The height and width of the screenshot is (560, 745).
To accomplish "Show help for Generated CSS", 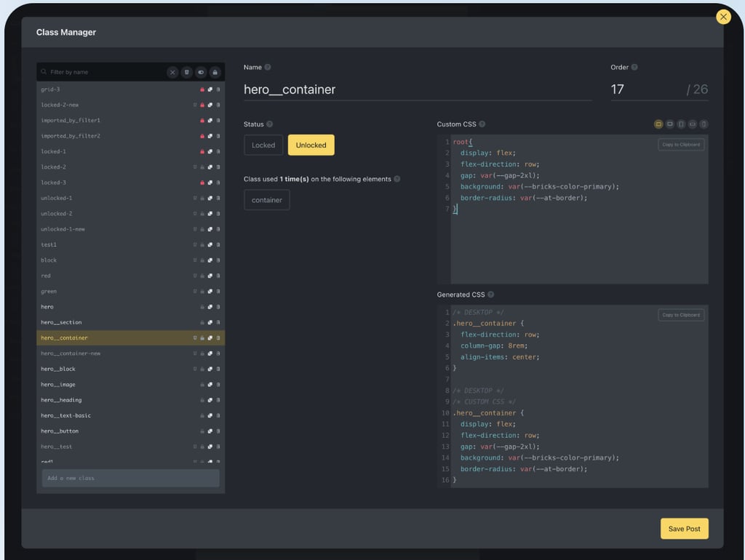I will click(491, 295).
